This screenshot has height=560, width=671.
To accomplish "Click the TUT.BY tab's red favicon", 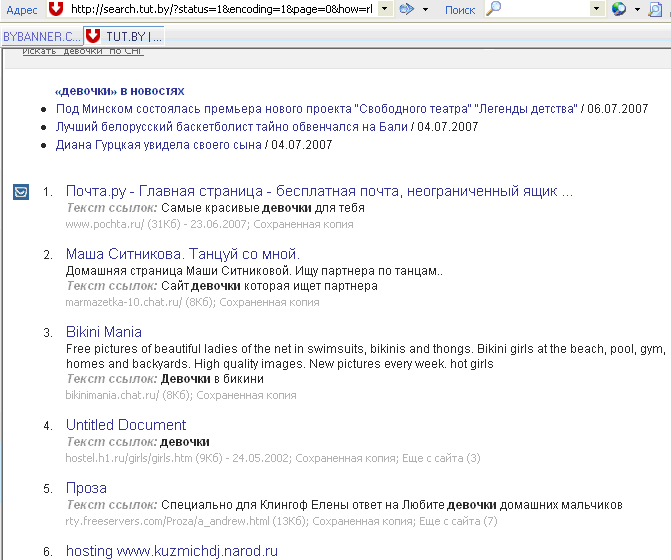I will [x=93, y=36].
